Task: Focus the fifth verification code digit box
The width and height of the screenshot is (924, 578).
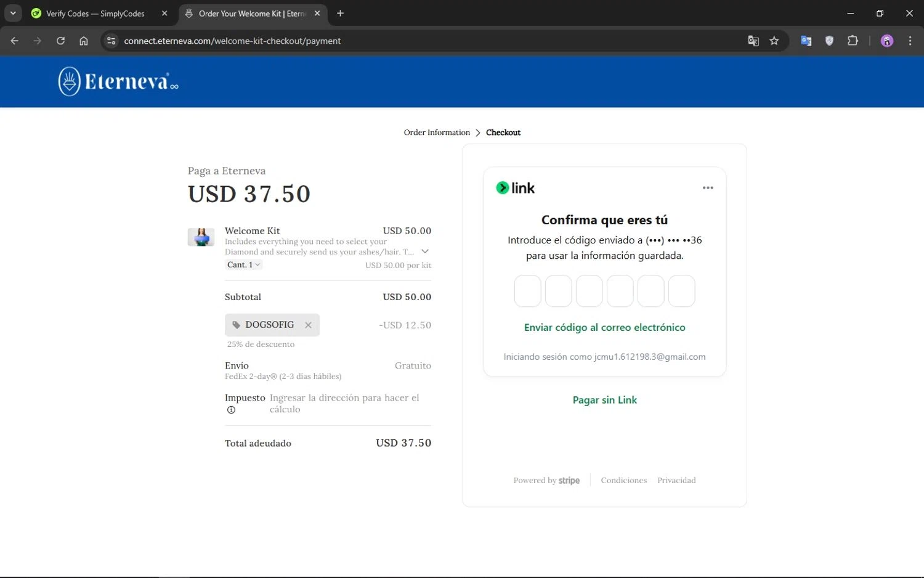Action: (x=651, y=291)
